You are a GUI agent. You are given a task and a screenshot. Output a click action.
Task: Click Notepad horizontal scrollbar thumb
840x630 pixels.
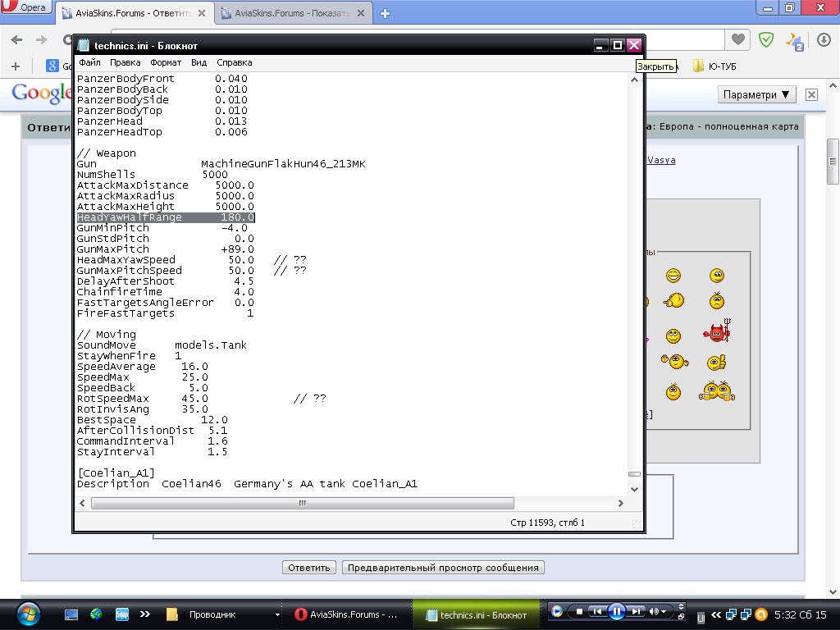tap(303, 503)
